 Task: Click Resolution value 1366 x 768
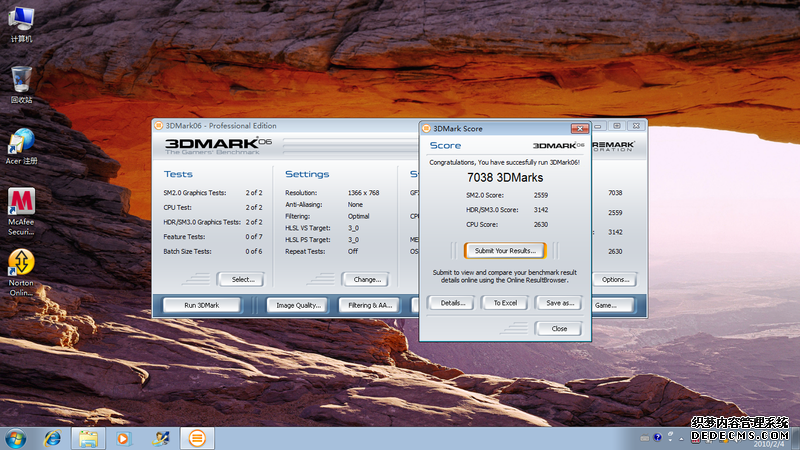(x=363, y=193)
